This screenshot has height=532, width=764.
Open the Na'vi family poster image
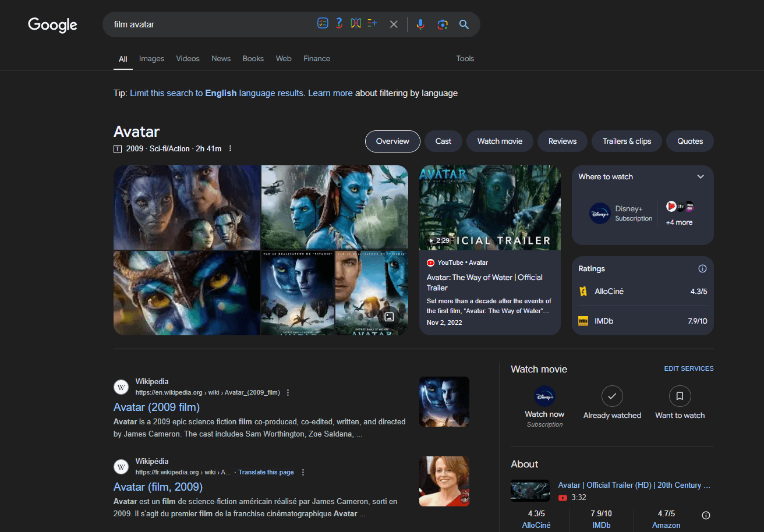[187, 207]
